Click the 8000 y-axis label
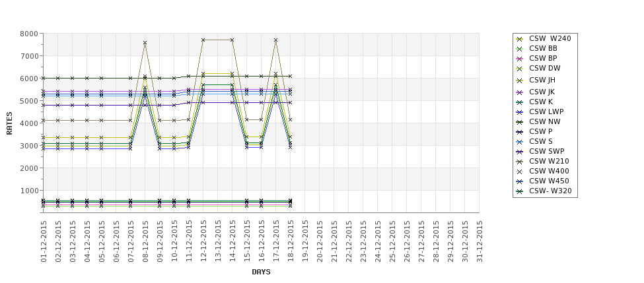This screenshot has width=644, height=283. pyautogui.click(x=29, y=34)
